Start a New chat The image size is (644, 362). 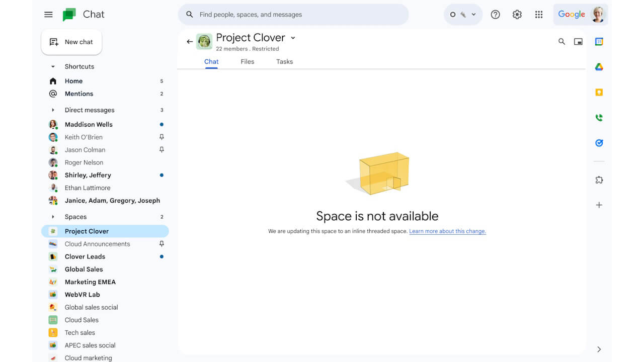[71, 42]
